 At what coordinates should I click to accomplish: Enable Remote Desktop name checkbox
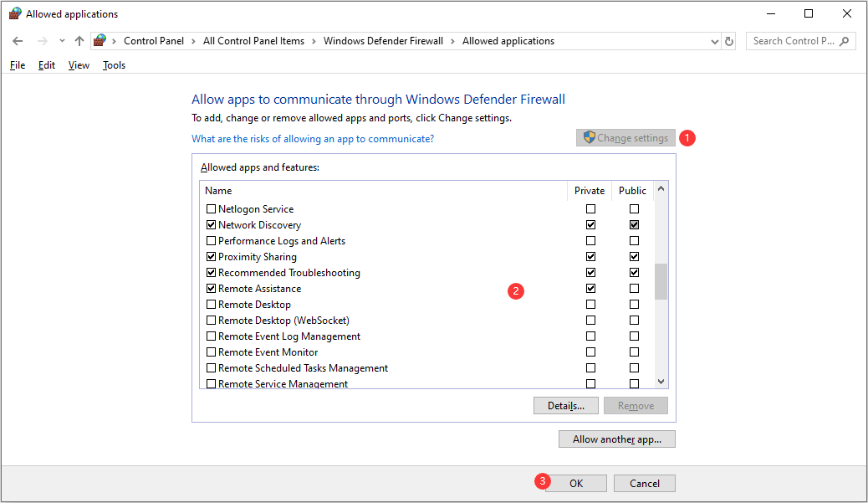click(x=211, y=304)
